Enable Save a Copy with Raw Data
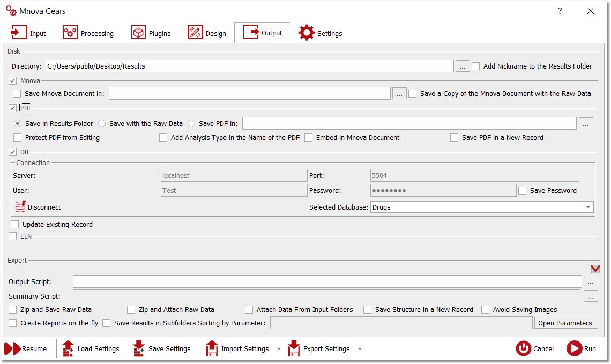The height and width of the screenshot is (364, 611). pyautogui.click(x=412, y=93)
